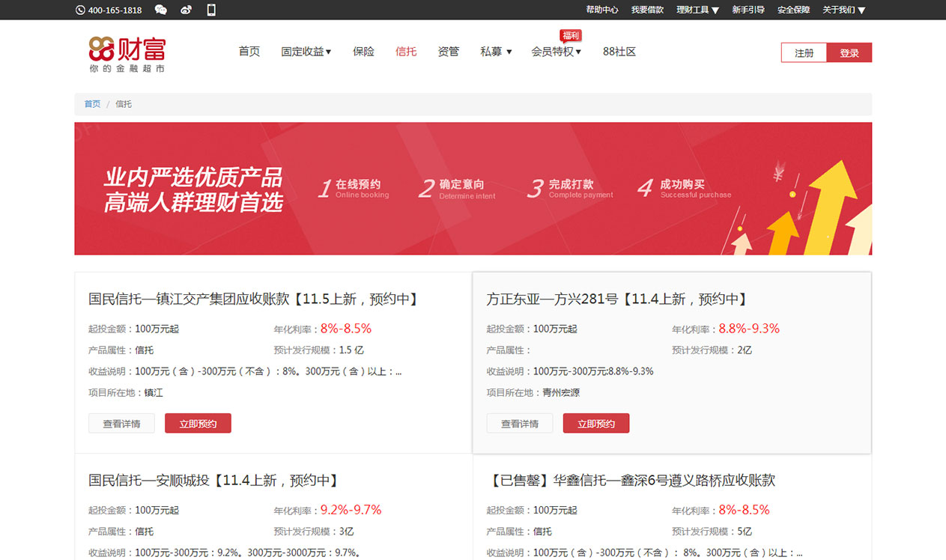The width and height of the screenshot is (946, 560).
Task: Open the 国民信托—镇江交产集团应收账款 product title
Action: (253, 299)
